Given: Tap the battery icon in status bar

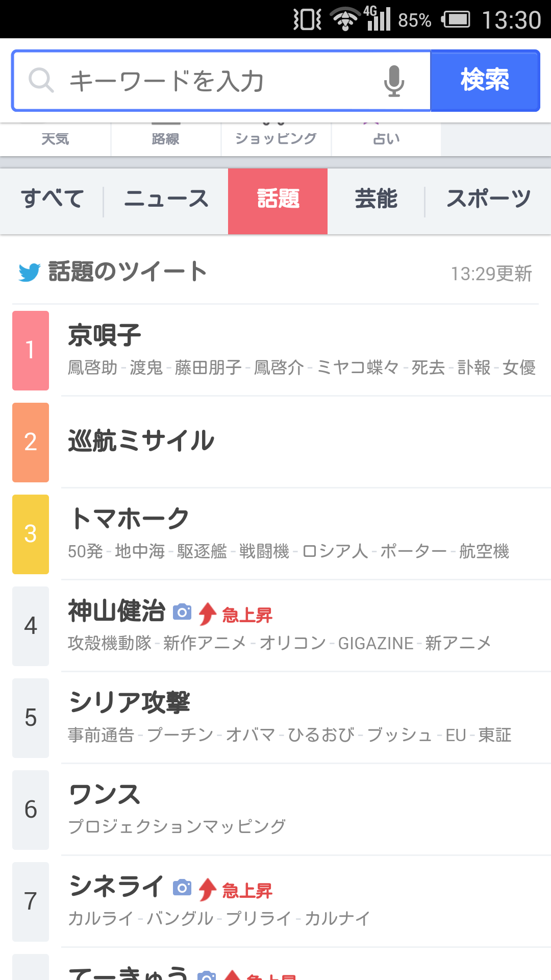Looking at the screenshot, I should coord(456,19).
